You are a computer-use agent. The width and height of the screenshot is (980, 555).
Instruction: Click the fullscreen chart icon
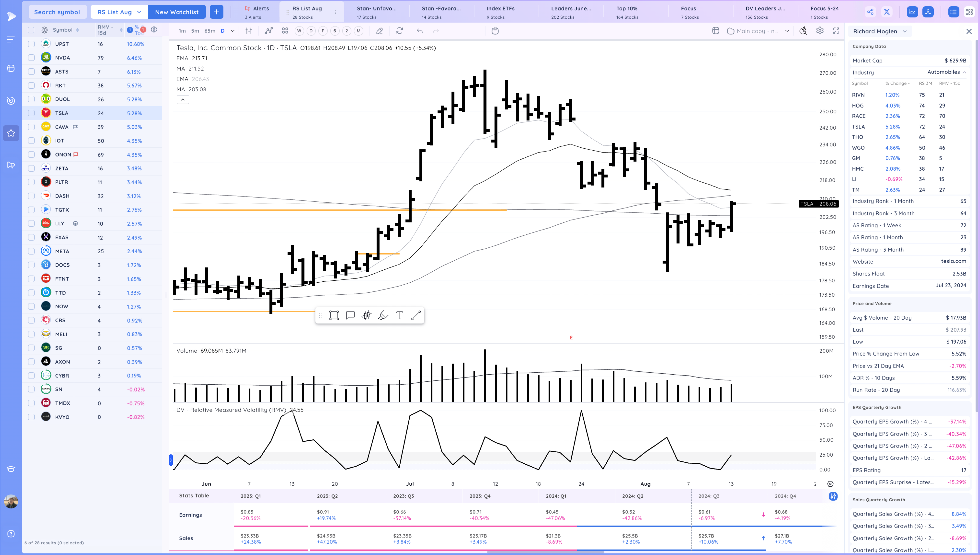836,31
